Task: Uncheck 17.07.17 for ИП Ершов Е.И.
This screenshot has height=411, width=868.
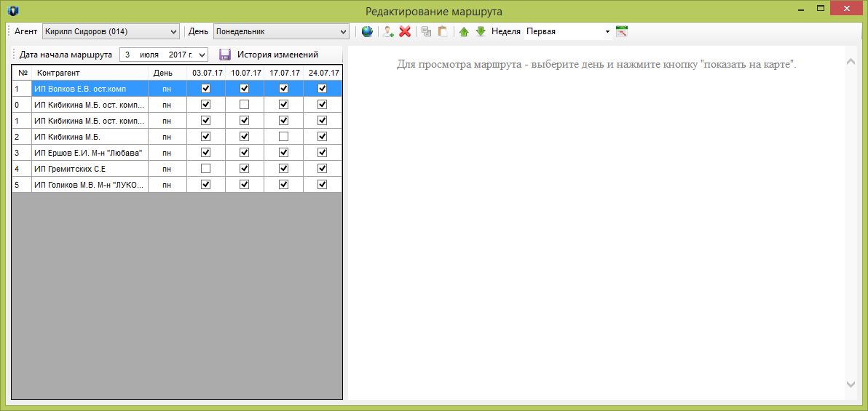Action: (x=283, y=153)
